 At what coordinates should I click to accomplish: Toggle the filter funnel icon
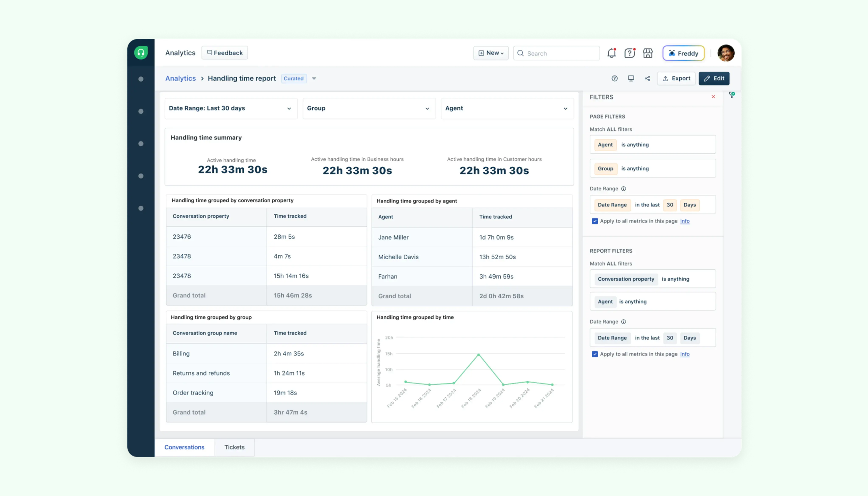coord(732,95)
